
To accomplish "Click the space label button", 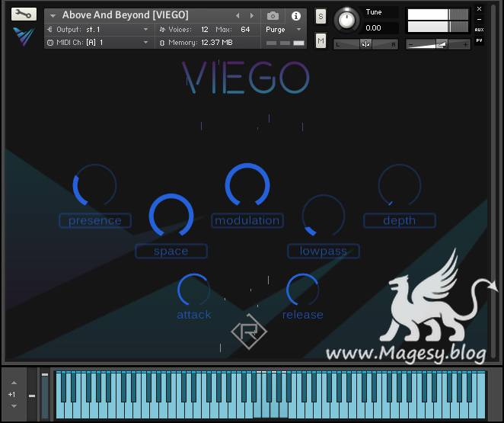I will pyautogui.click(x=171, y=251).
